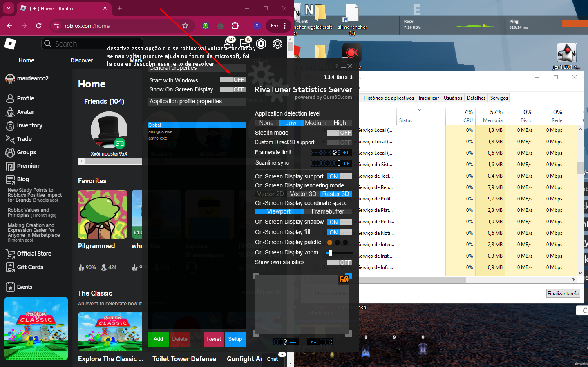Switch to Usuários tab in Task Manager
This screenshot has width=588, height=367.
click(x=453, y=98)
